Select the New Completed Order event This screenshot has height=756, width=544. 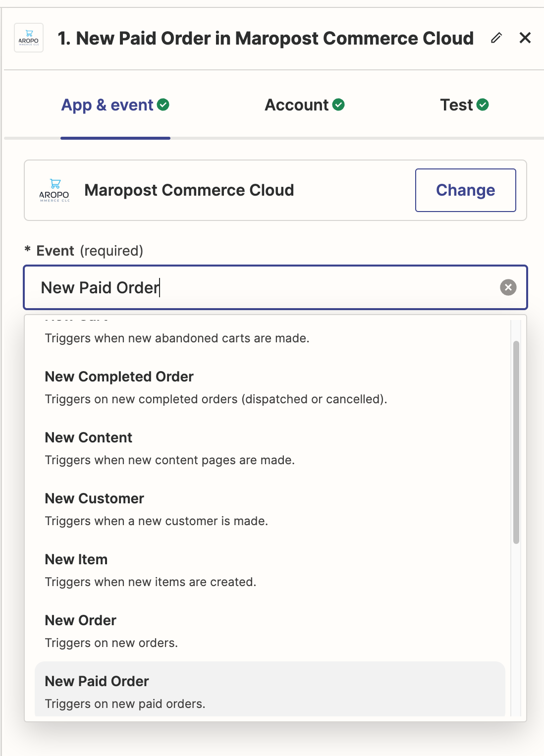point(270,387)
